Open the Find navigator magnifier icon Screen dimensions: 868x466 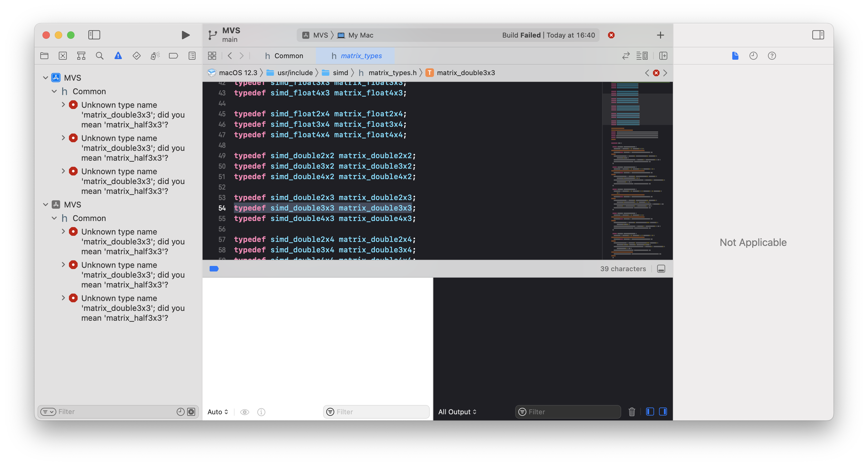pyautogui.click(x=99, y=56)
